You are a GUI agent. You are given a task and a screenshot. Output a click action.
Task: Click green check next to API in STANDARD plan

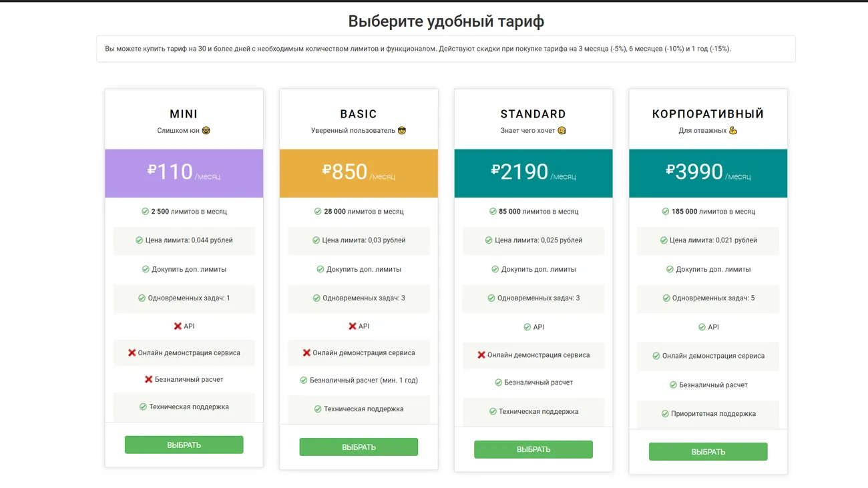tap(527, 327)
